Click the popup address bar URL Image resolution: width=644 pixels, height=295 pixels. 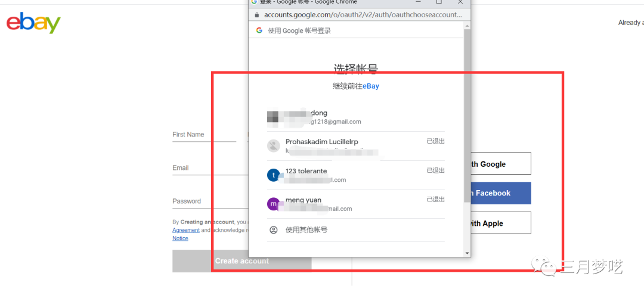click(363, 14)
